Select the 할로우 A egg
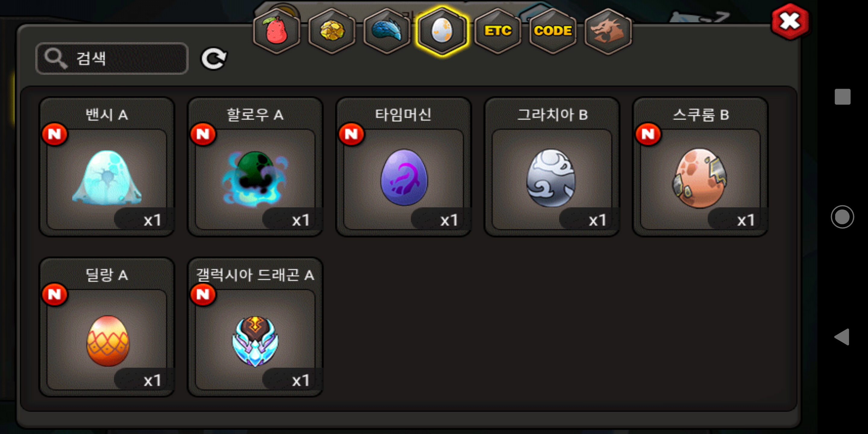The width and height of the screenshot is (868, 434). (255, 167)
